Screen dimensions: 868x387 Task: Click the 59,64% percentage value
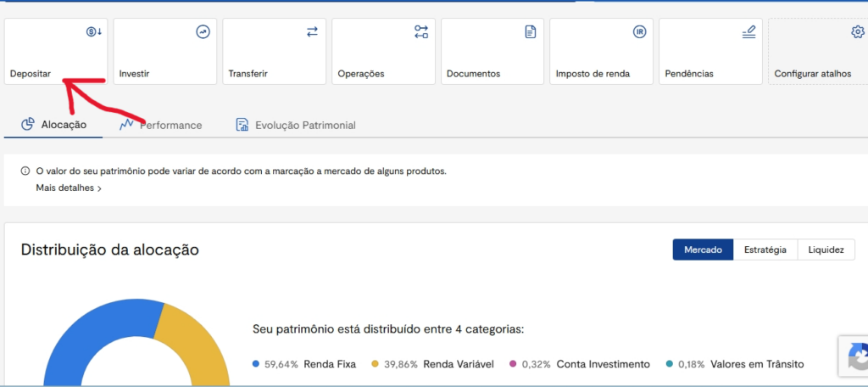pos(281,364)
